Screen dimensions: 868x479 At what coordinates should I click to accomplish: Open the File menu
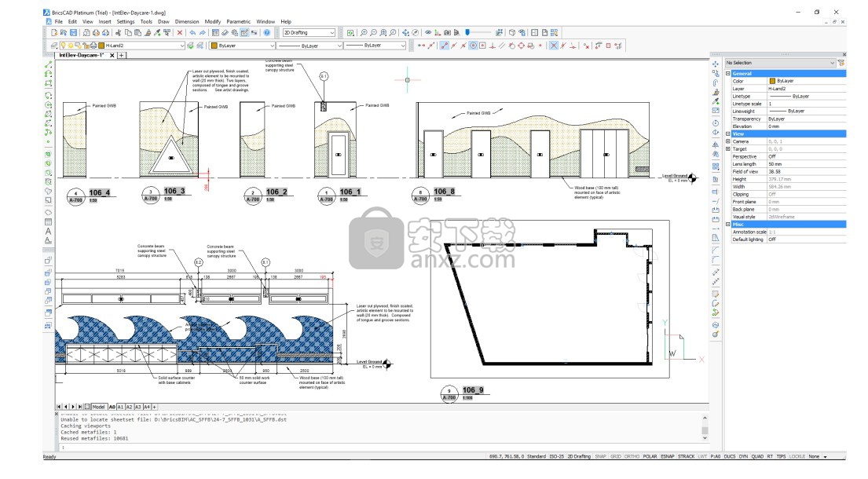click(58, 21)
